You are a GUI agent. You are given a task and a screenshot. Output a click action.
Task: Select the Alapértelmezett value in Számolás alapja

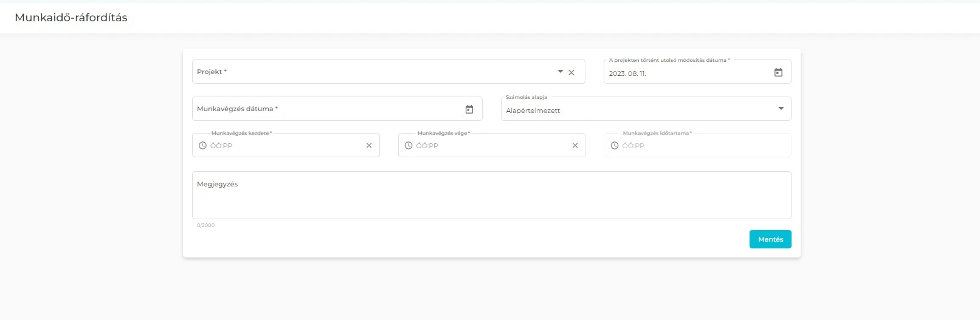coord(533,111)
